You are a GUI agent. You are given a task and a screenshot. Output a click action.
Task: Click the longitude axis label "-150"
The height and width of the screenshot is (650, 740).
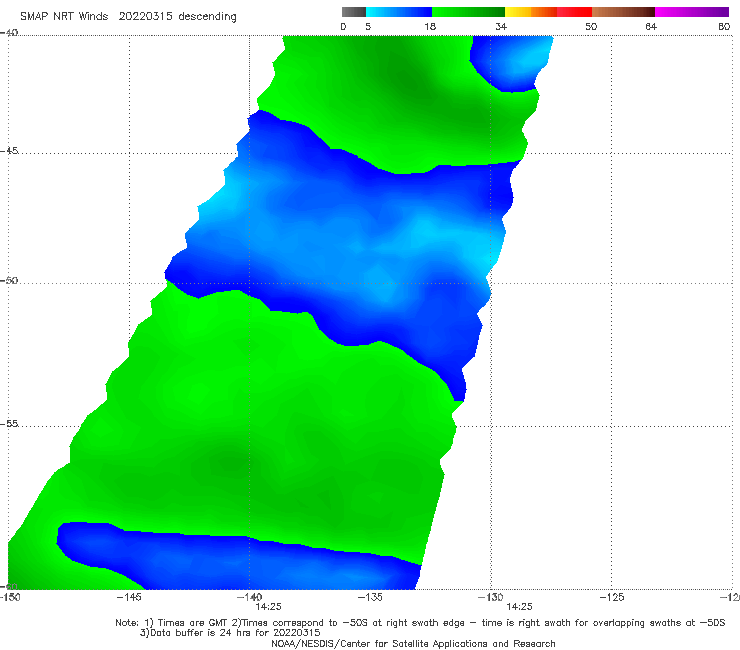[10, 597]
